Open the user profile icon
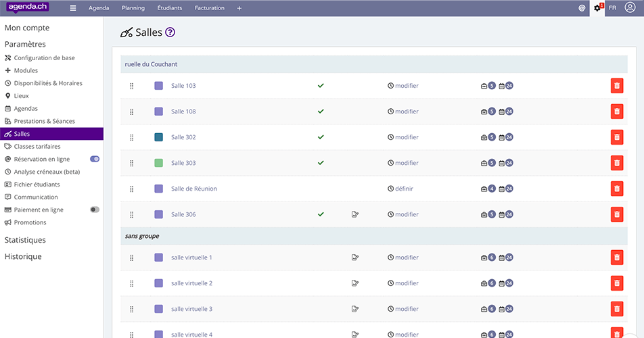Screen dimensions: 644x338 630,8
